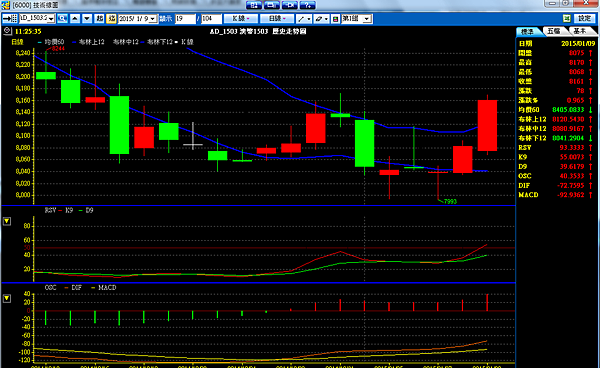Click the green Excel export icon

pos(567,18)
